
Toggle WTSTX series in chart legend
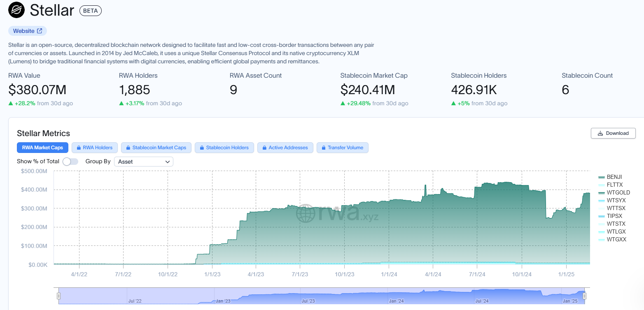click(611, 224)
